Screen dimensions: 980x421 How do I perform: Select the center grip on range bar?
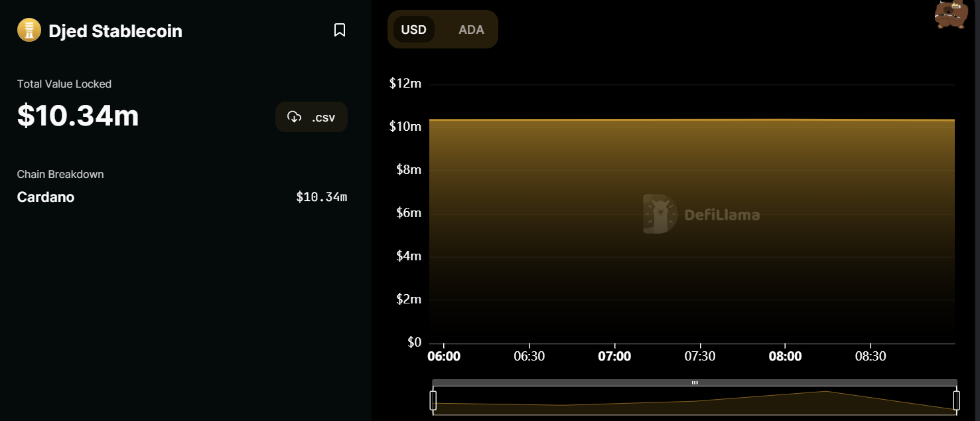695,382
